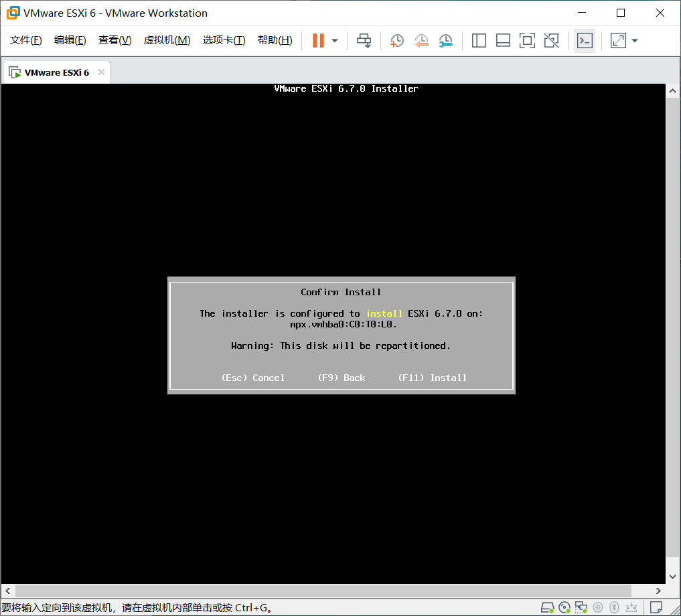Click the horizontal scrollbar right arrow

[658, 591]
